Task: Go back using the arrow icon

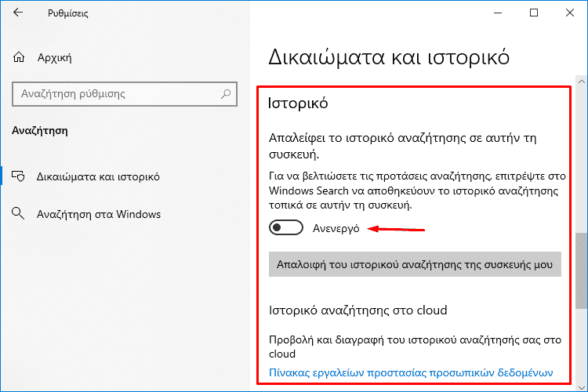Action: point(17,13)
